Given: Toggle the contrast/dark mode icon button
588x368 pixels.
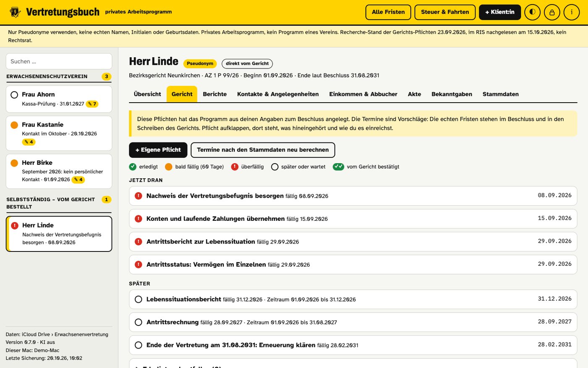Looking at the screenshot, I should (532, 12).
